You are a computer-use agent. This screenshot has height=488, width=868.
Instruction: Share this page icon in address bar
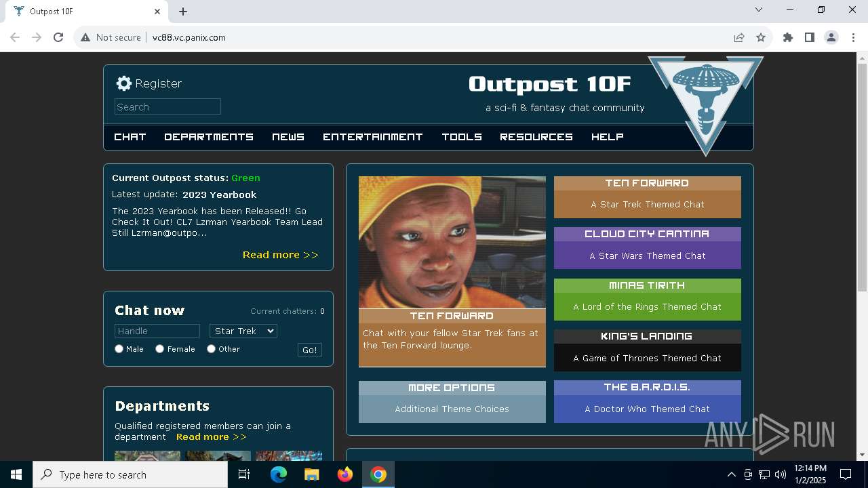[739, 37]
